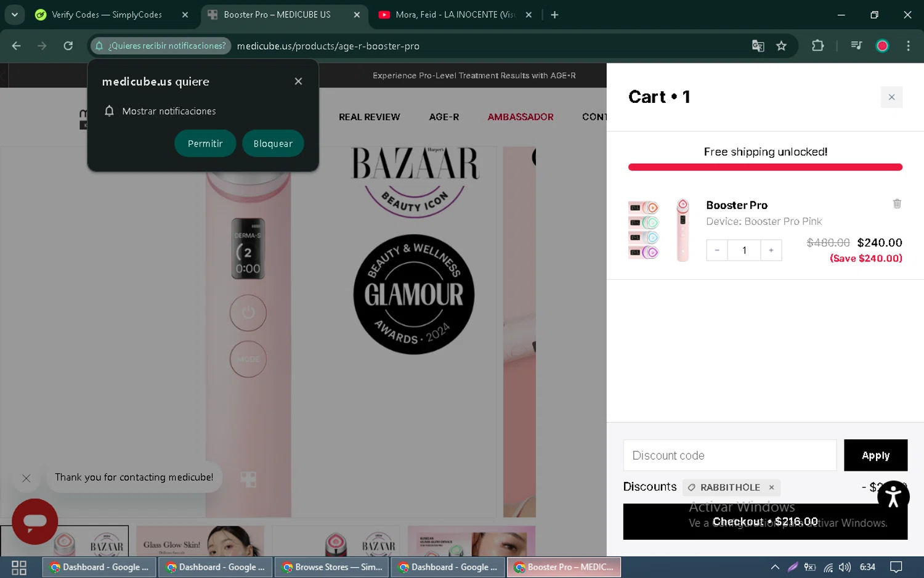The width and height of the screenshot is (924, 578).
Task: Click Bloquear to block notifications
Action: (273, 144)
